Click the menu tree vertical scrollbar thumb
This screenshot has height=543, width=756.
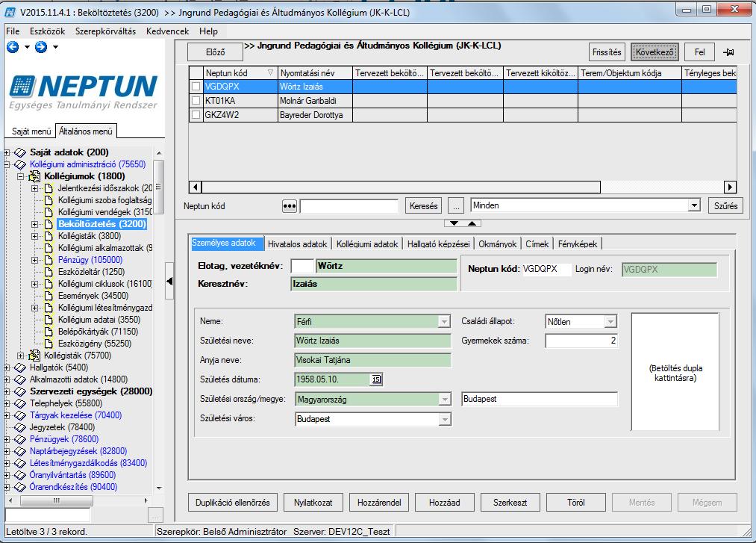tap(159, 187)
